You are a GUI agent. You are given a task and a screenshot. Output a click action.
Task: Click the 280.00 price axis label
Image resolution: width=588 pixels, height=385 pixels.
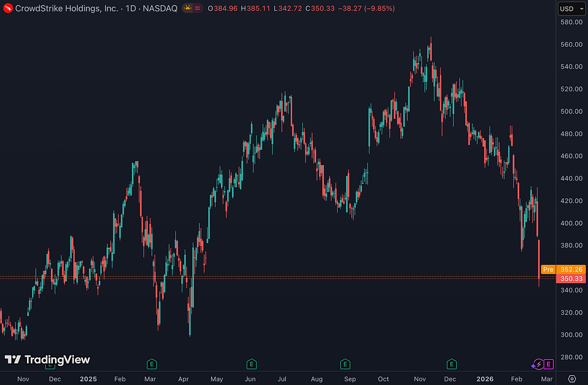pyautogui.click(x=571, y=357)
